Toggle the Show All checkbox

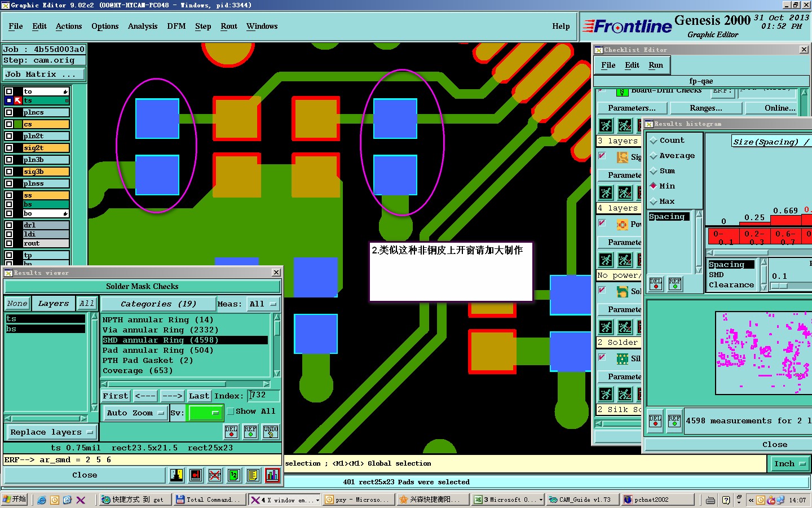[x=231, y=411]
